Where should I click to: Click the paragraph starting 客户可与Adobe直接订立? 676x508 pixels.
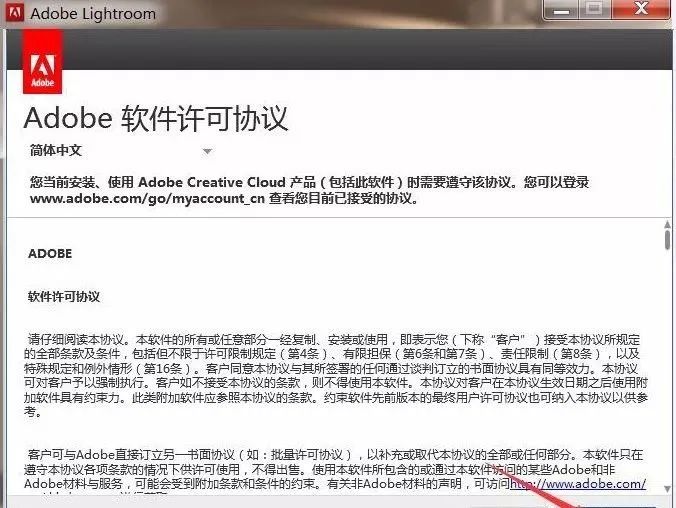point(335,472)
